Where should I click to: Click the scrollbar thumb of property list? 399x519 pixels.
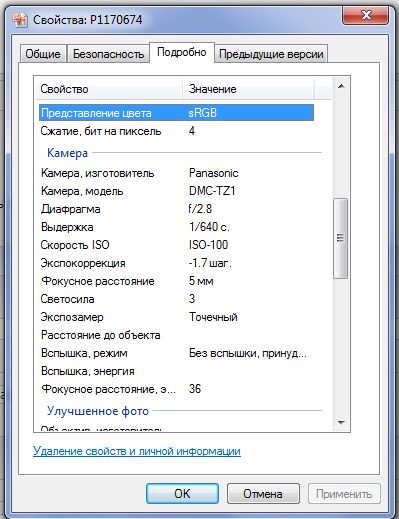point(341,238)
